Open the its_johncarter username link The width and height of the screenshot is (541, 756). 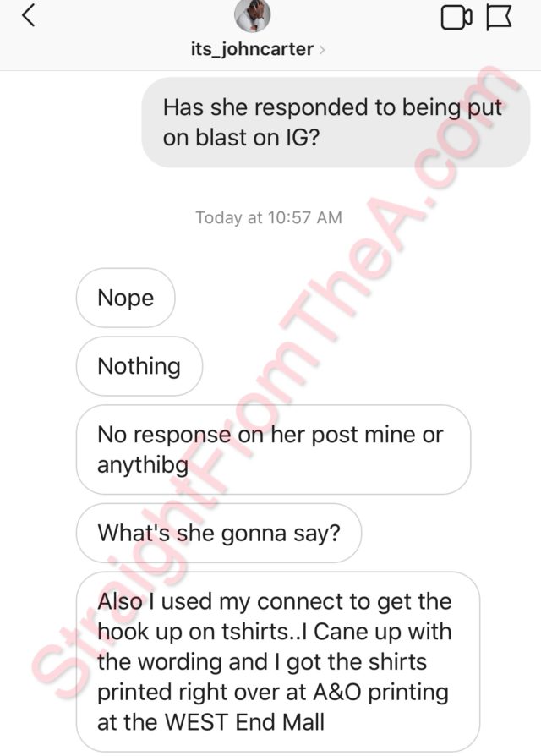(x=252, y=49)
